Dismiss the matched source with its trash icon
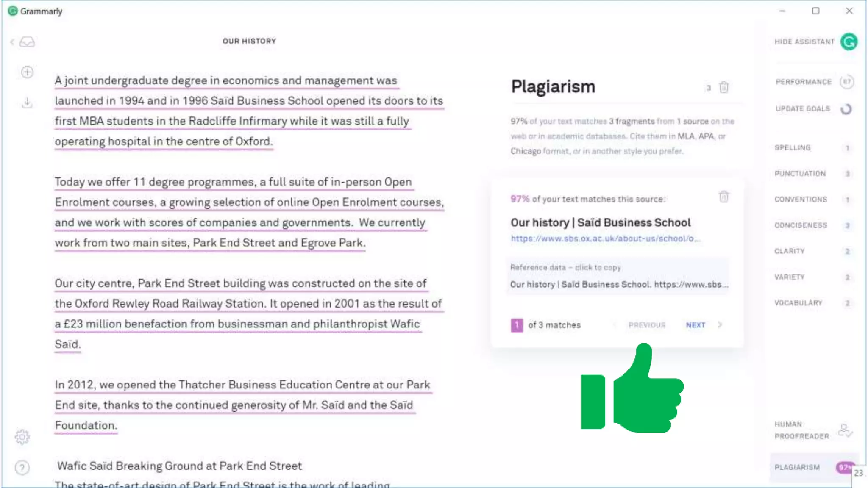The height and width of the screenshot is (488, 868). click(x=723, y=197)
